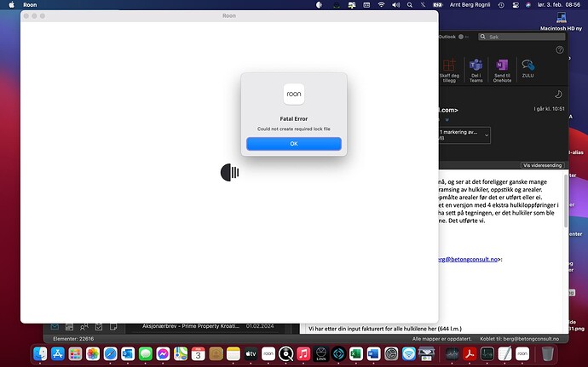This screenshot has width=588, height=367.
Task: Click the moon icon in Outlook message pane
Action: (557, 95)
